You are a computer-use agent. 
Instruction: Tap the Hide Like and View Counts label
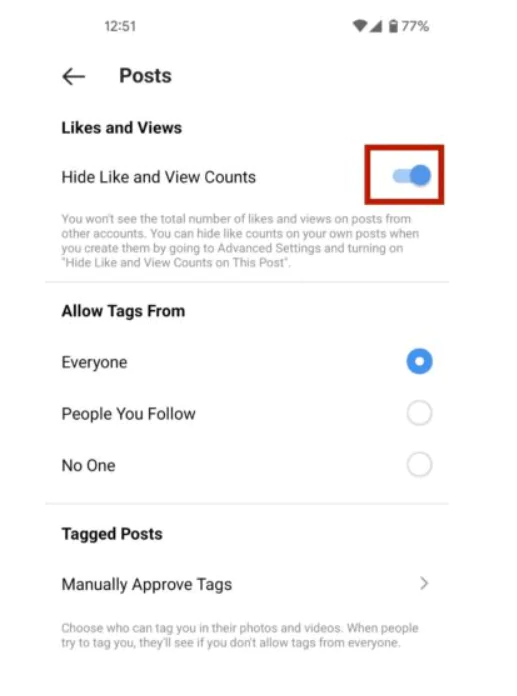coord(158,177)
